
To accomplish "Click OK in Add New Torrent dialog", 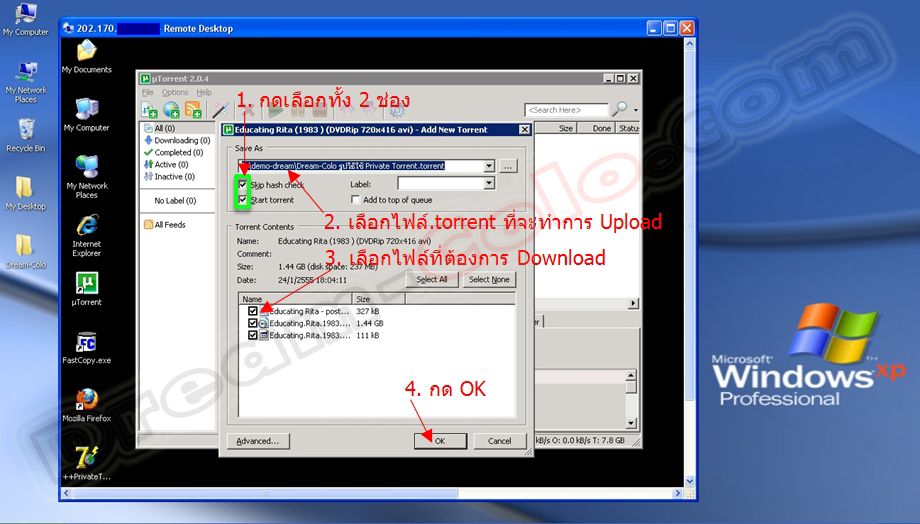I will [x=440, y=441].
